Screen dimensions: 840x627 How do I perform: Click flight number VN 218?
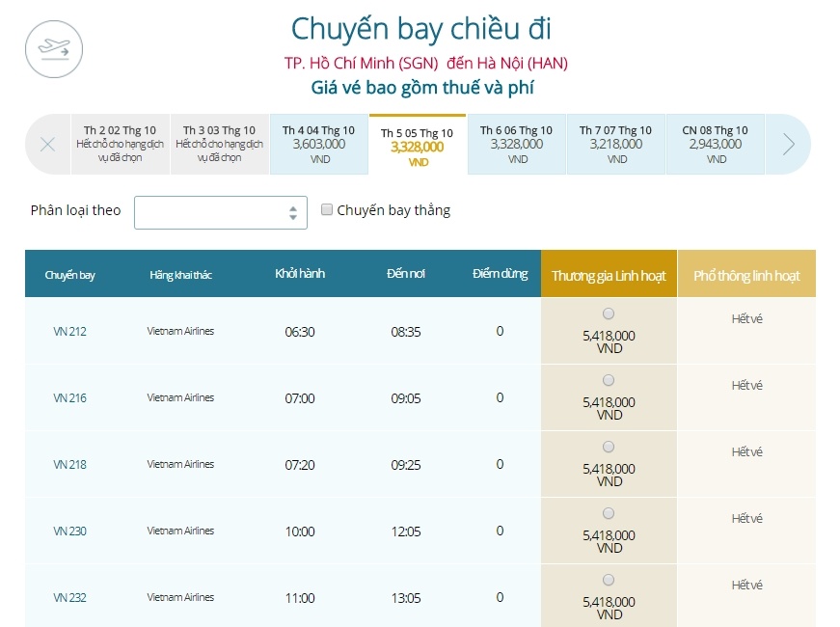pyautogui.click(x=71, y=463)
